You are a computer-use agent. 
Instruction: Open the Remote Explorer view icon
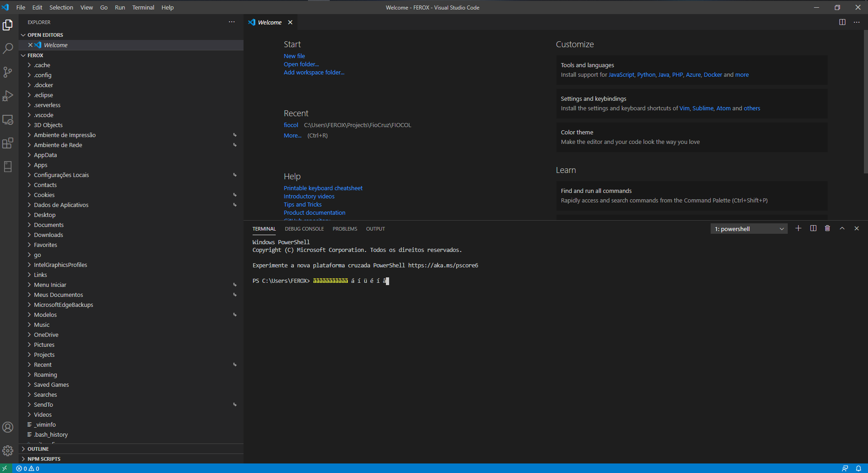tap(8, 120)
